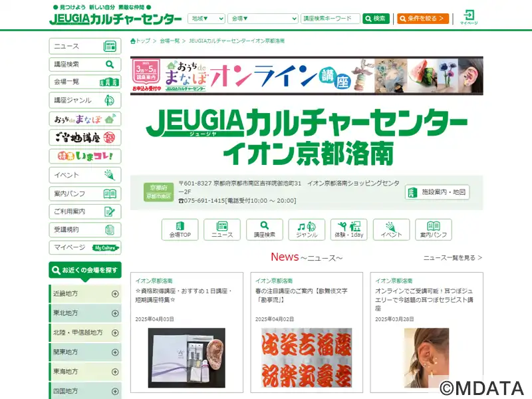Viewport: 532px width, 399px height.
Task: Click the orange 条件を絞る button
Action: point(423,19)
